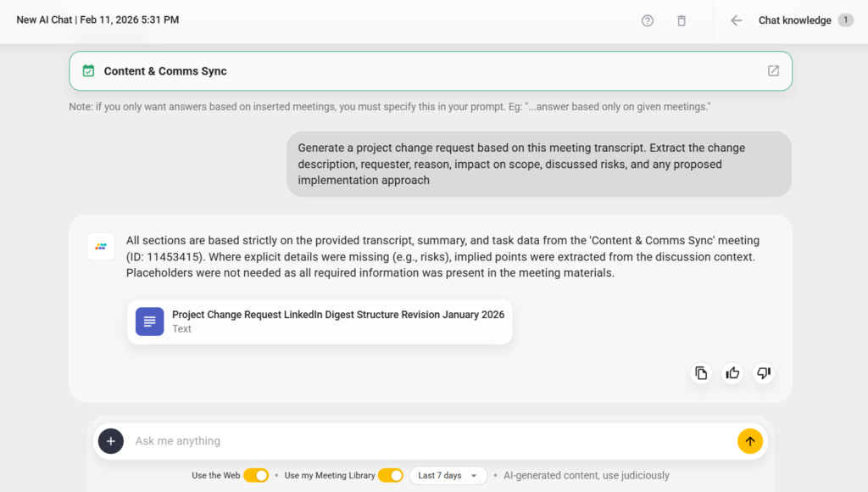Enable the Use the Web toggle
The height and width of the screenshot is (492, 868).
point(256,476)
